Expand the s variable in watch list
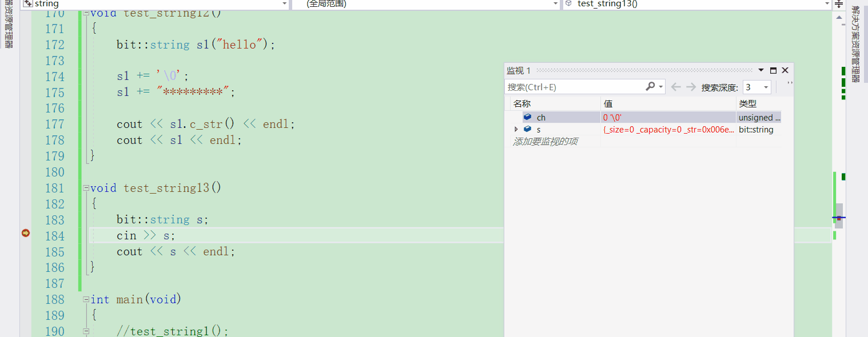This screenshot has width=868, height=337. (516, 130)
